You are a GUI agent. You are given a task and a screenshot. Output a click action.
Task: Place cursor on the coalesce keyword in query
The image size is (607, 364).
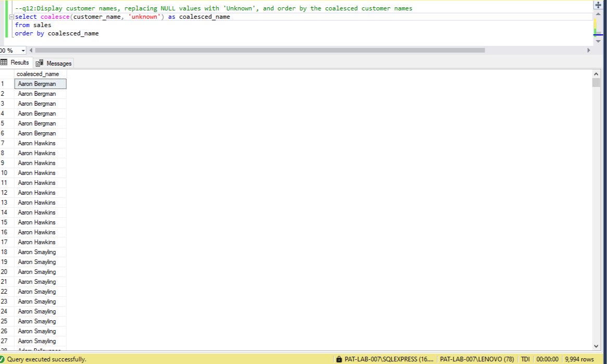[55, 17]
